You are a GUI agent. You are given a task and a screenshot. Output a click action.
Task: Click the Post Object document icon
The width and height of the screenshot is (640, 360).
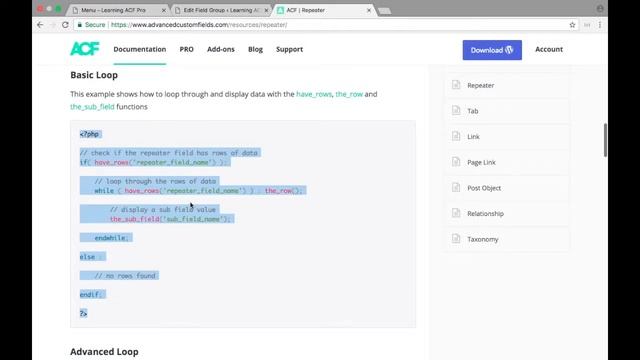[456, 188]
